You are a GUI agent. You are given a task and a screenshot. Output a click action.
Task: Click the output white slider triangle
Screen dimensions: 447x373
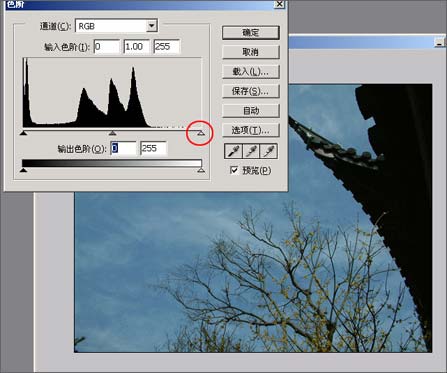201,170
